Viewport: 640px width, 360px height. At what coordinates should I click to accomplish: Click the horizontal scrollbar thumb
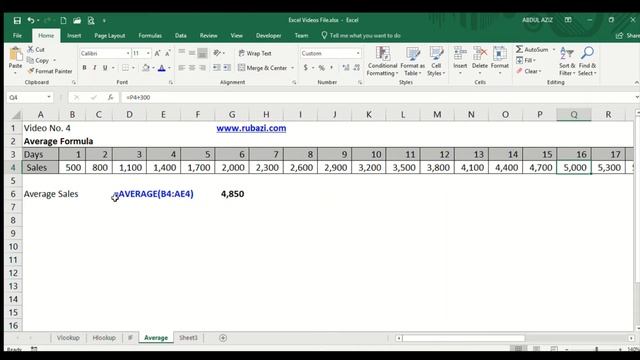[463, 338]
